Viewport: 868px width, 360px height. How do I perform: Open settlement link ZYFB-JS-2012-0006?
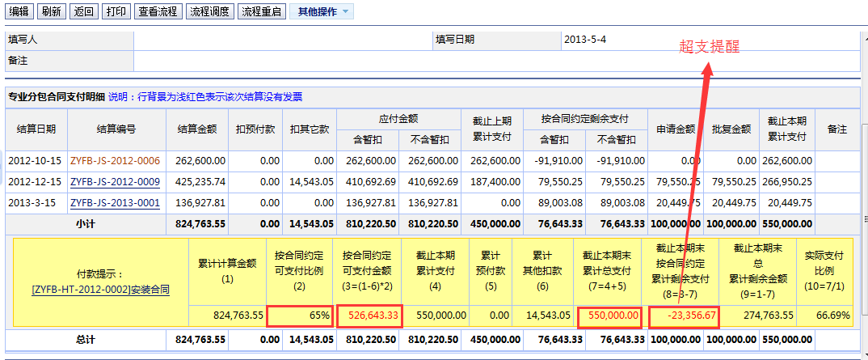pyautogui.click(x=115, y=161)
